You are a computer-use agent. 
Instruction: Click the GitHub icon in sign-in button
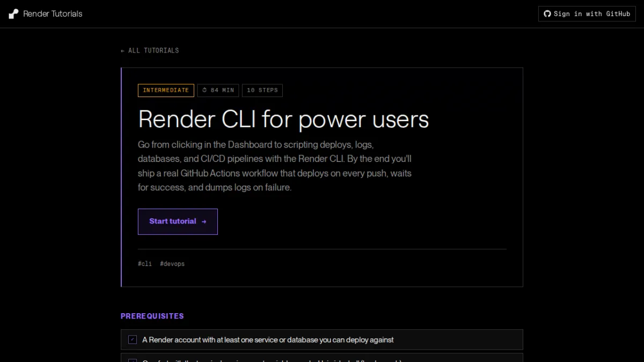click(547, 14)
